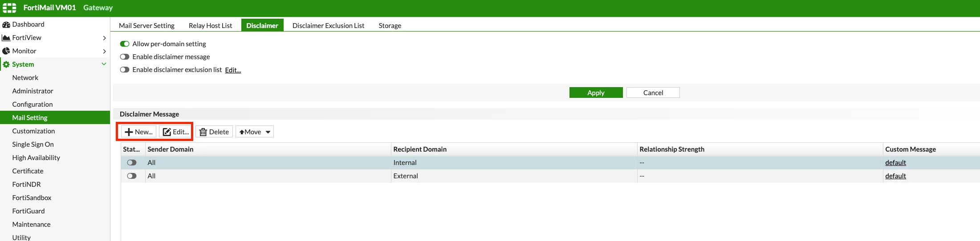
Task: Click Edit... in the message toolbar
Action: coord(176,132)
